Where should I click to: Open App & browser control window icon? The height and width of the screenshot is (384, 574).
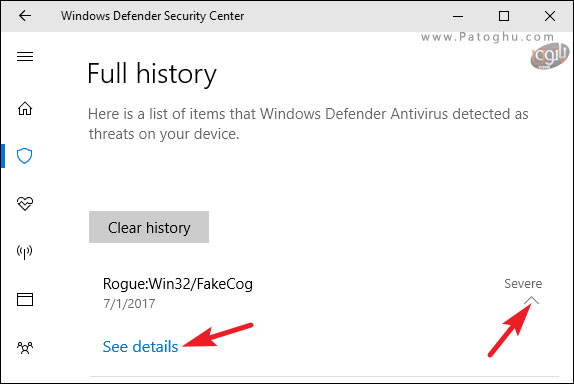pyautogui.click(x=25, y=299)
